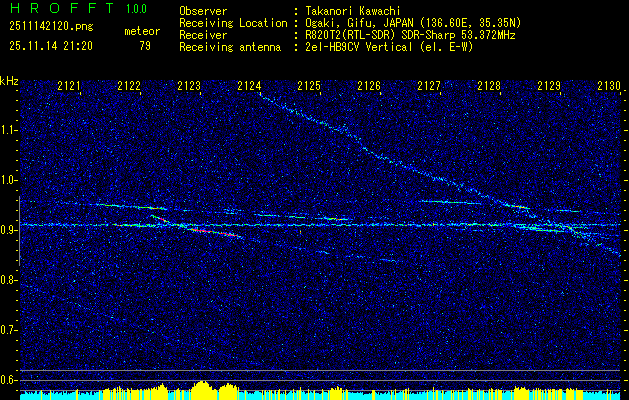
Task: Click the 1.1 kHz frequency label
Action: 8,130
